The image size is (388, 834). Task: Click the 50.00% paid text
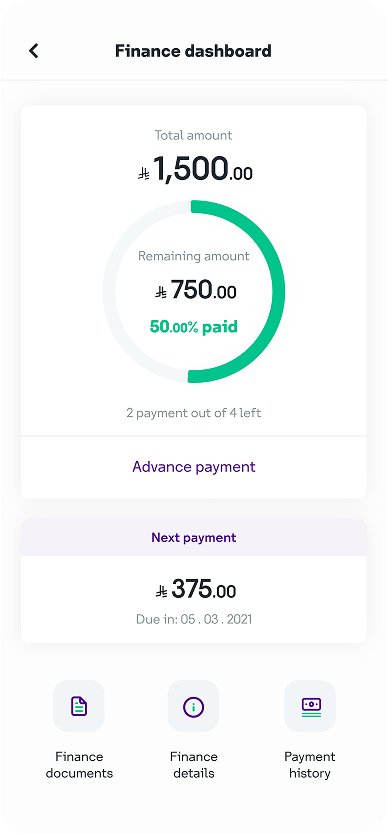pos(194,326)
